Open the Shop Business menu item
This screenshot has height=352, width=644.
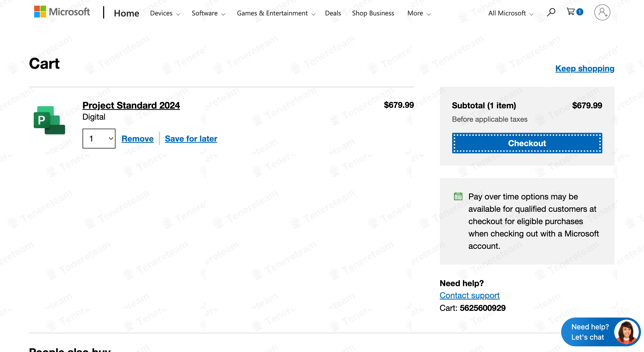pos(373,13)
